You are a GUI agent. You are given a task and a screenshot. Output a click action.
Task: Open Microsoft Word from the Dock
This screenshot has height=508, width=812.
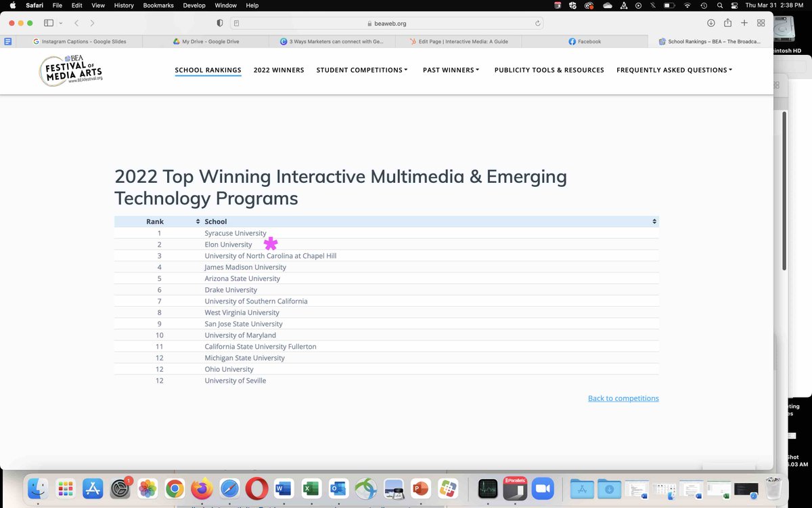tap(284, 488)
